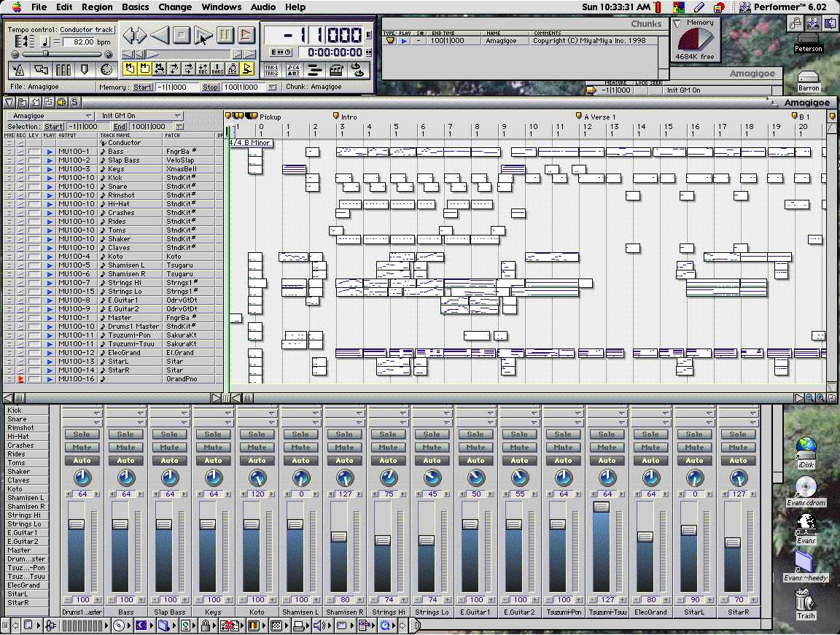Toggle Auto on the ElecGrand mixer channel
This screenshot has height=635, width=840.
click(x=650, y=460)
